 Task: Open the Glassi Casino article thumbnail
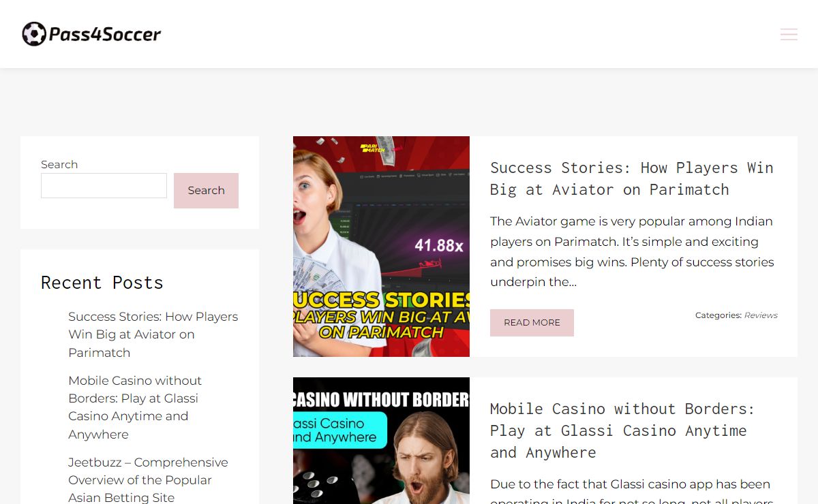pyautogui.click(x=381, y=441)
